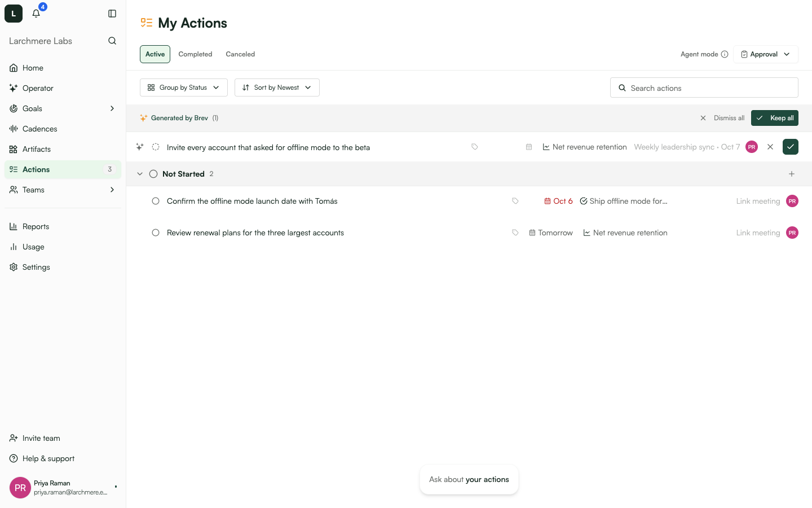The image size is (812, 508).
Task: Mark Confirm offline mode launch date as complete
Action: point(156,201)
